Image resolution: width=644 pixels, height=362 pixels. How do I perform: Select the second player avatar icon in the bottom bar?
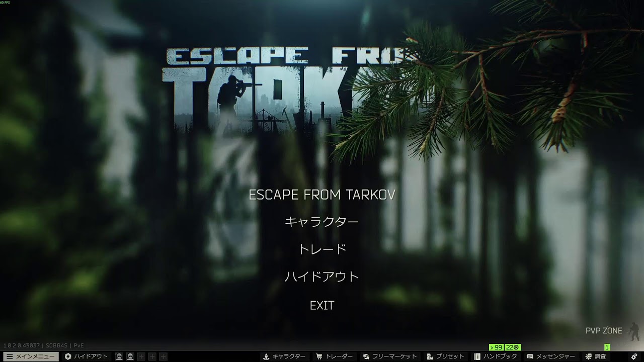coord(130,356)
